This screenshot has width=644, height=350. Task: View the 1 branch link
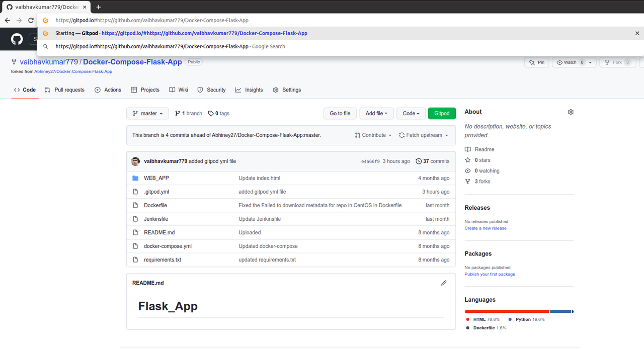click(189, 114)
